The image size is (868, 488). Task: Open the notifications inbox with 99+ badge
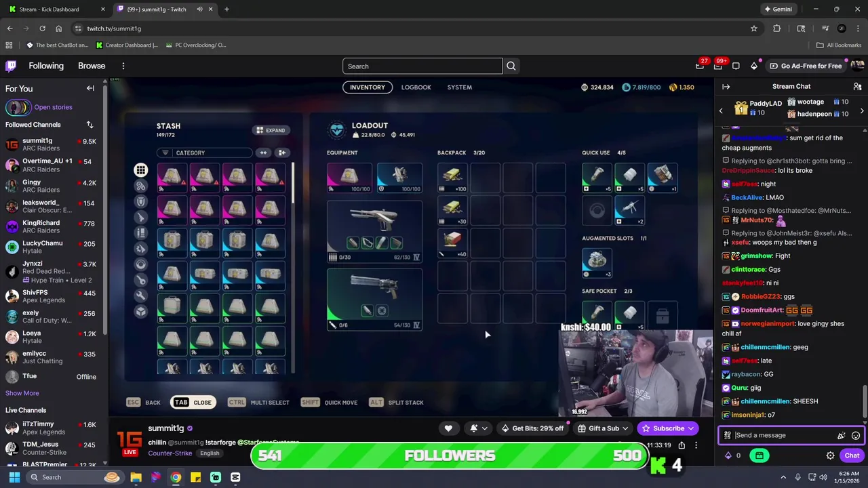718,66
